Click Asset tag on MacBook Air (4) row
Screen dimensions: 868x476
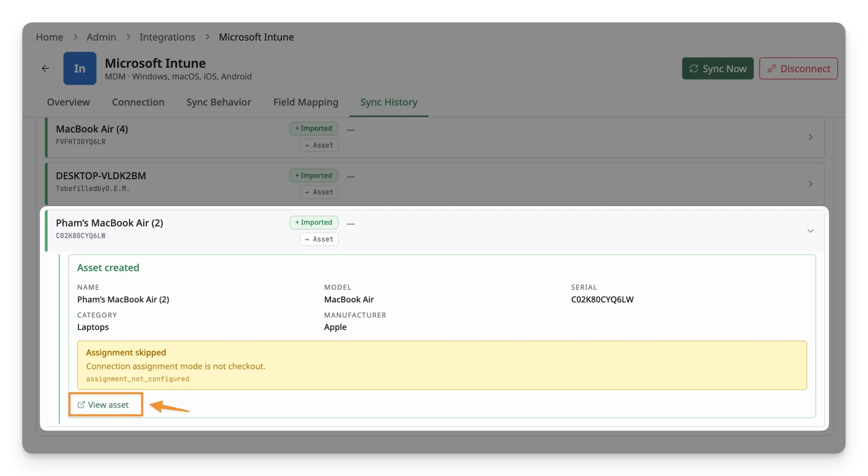[319, 145]
